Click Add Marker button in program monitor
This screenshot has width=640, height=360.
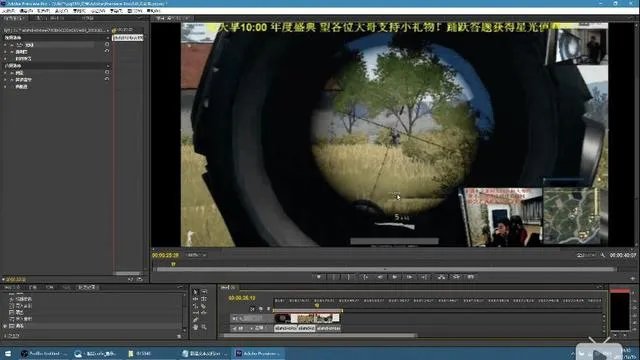319,277
